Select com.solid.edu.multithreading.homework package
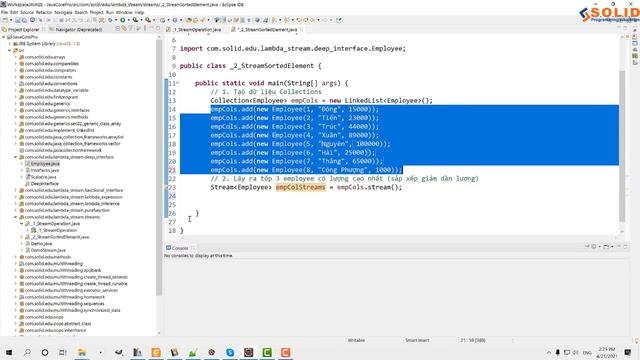 pos(62,297)
